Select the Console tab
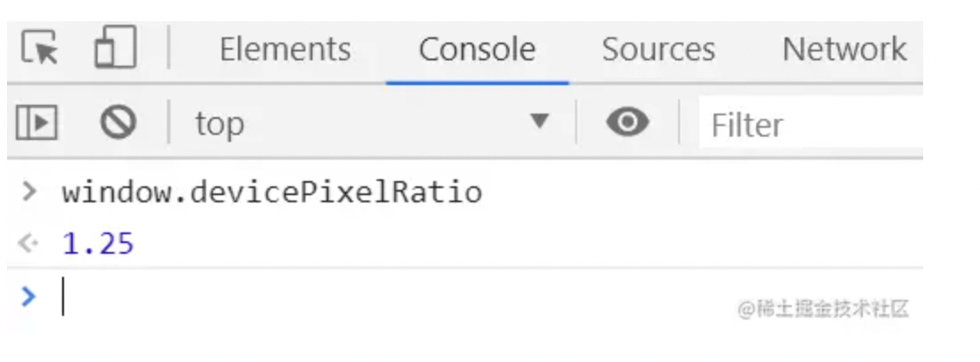Viewport: 980px width, 362px height. (477, 49)
